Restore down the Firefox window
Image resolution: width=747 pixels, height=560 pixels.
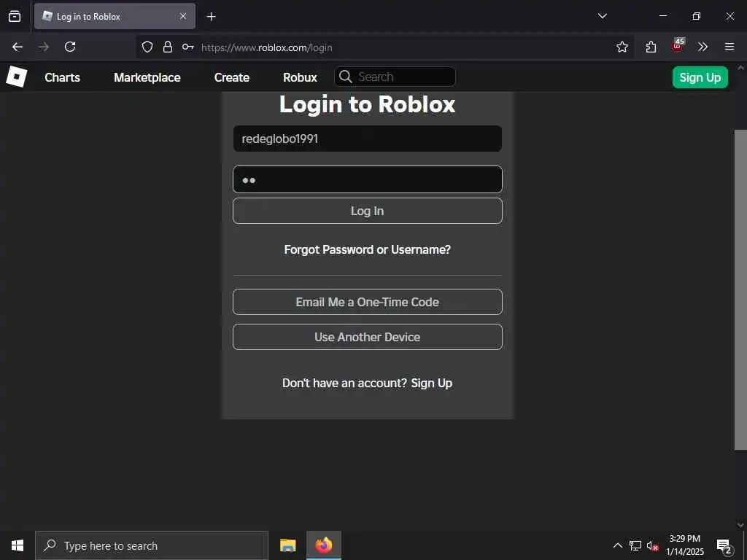point(697,16)
